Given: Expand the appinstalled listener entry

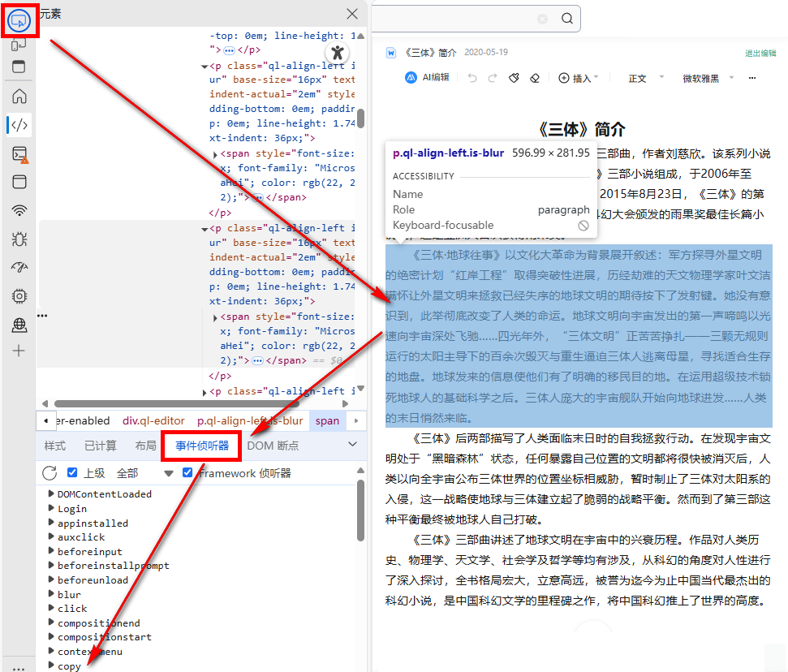Looking at the screenshot, I should [x=51, y=522].
